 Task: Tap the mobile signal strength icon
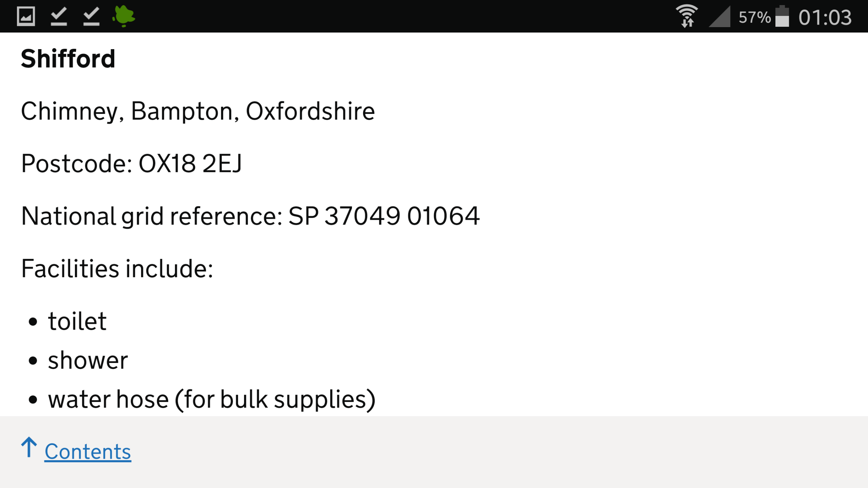(x=720, y=16)
